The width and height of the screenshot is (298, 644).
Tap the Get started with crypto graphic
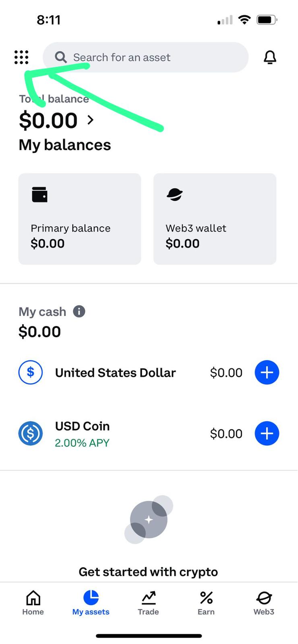click(x=149, y=520)
